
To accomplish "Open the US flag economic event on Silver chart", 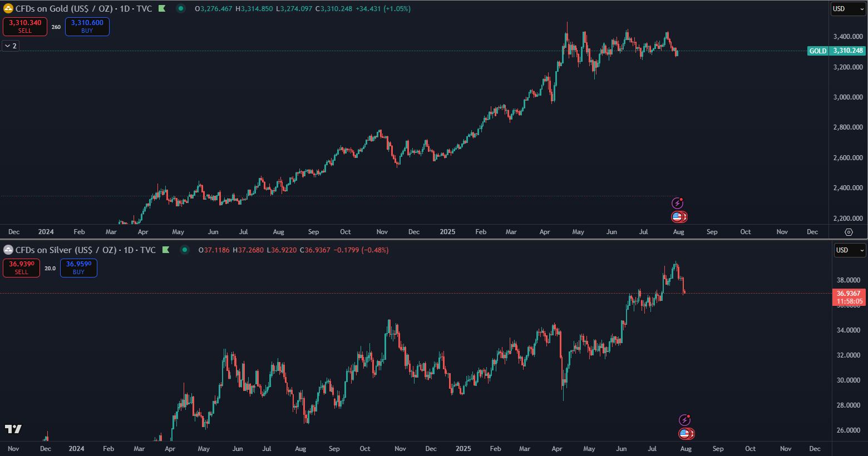I will 685,434.
